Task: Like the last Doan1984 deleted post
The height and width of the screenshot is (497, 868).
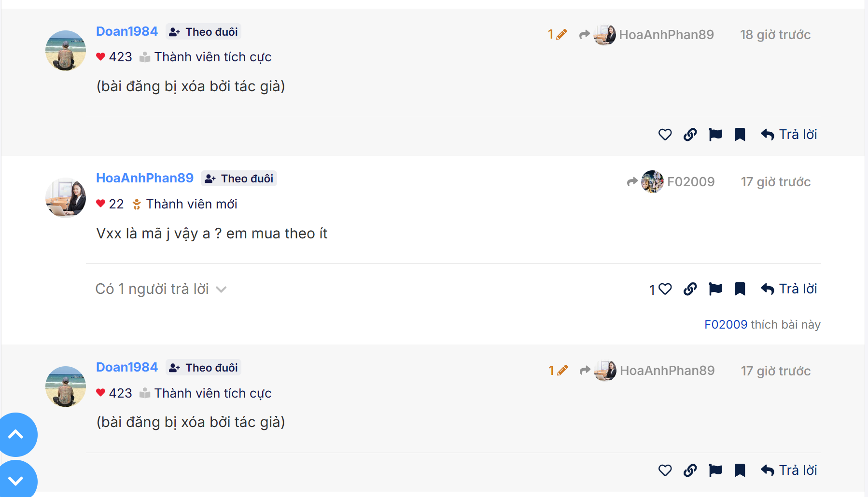Action: click(x=665, y=470)
